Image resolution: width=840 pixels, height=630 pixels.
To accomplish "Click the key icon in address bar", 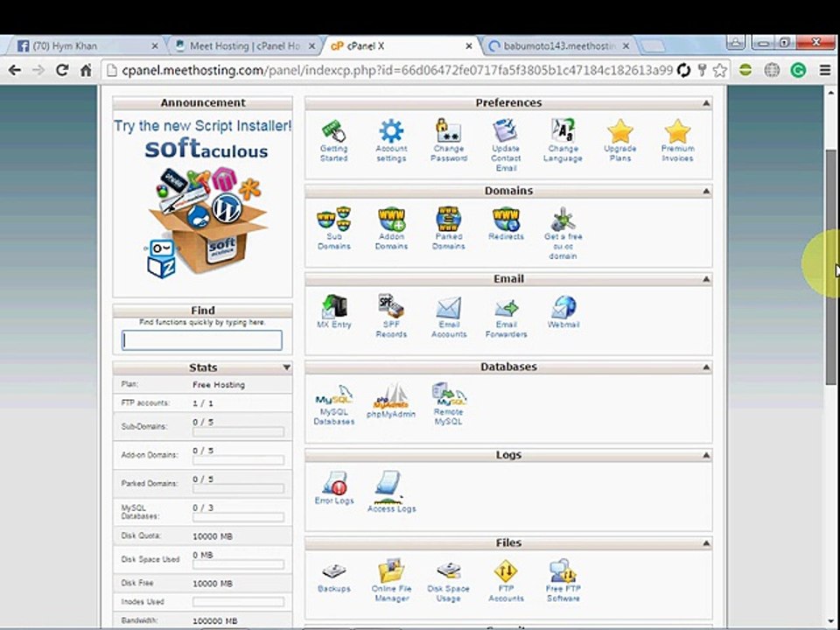I will [x=702, y=70].
